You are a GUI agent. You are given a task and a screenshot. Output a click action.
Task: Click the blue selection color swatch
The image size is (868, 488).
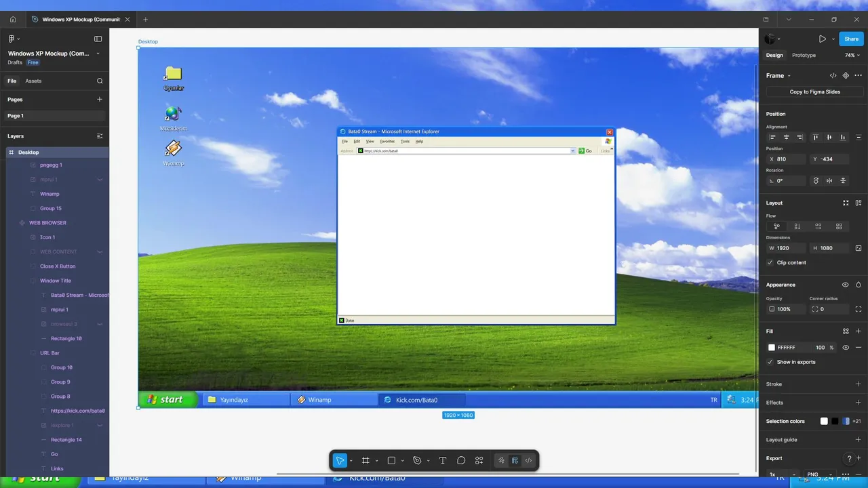click(846, 421)
